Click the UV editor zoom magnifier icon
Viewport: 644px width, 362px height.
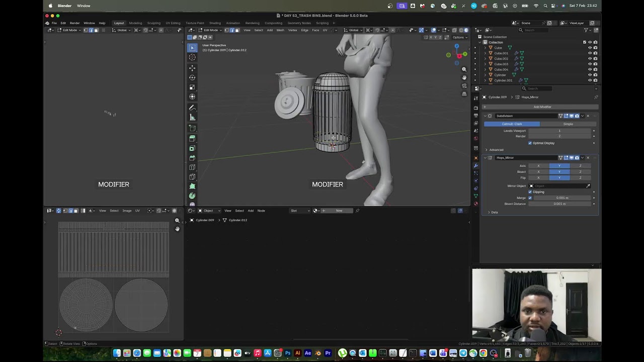(x=177, y=221)
